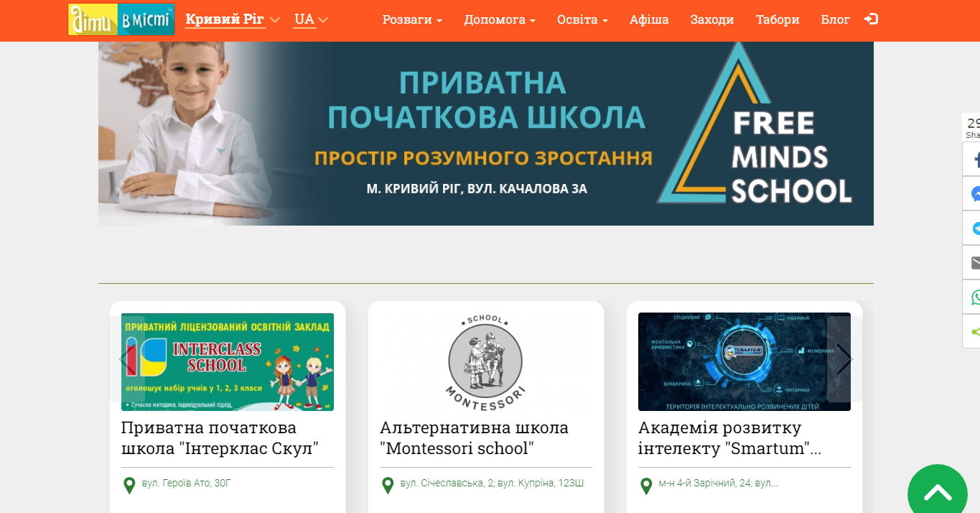Expand the Розваги menu
The width and height of the screenshot is (980, 513).
click(412, 19)
